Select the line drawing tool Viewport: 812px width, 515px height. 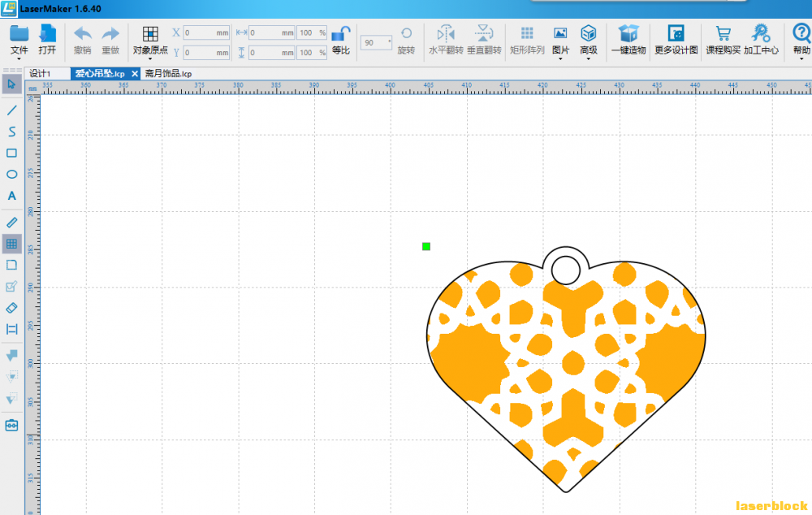click(11, 110)
